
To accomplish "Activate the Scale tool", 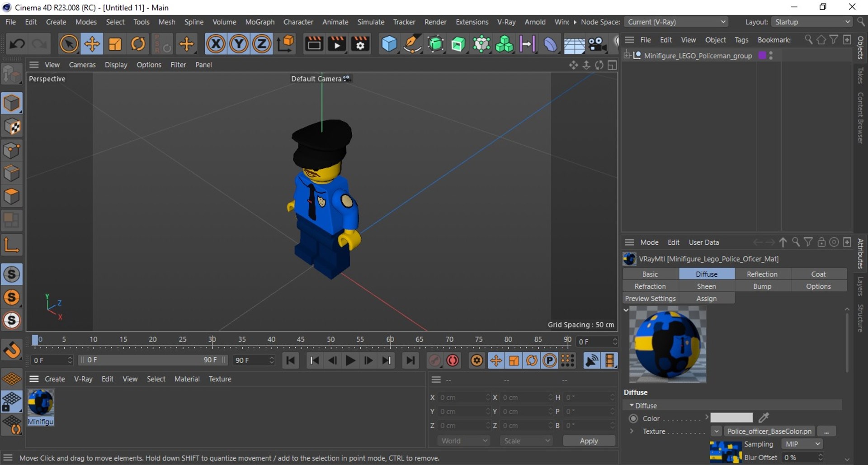I will point(115,44).
